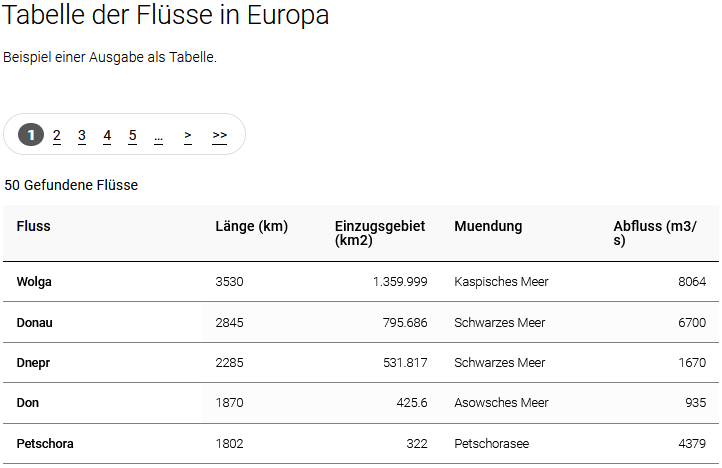Click the current page 1 indicator

[31, 135]
